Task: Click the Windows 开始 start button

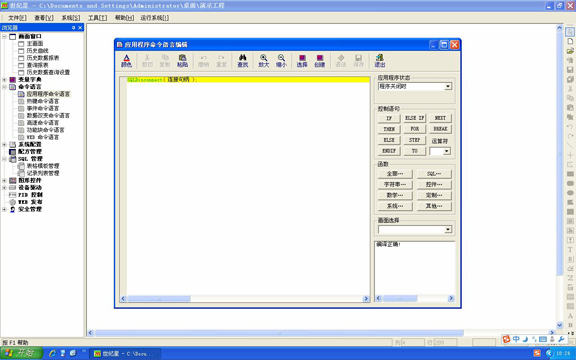Action: tap(22, 353)
